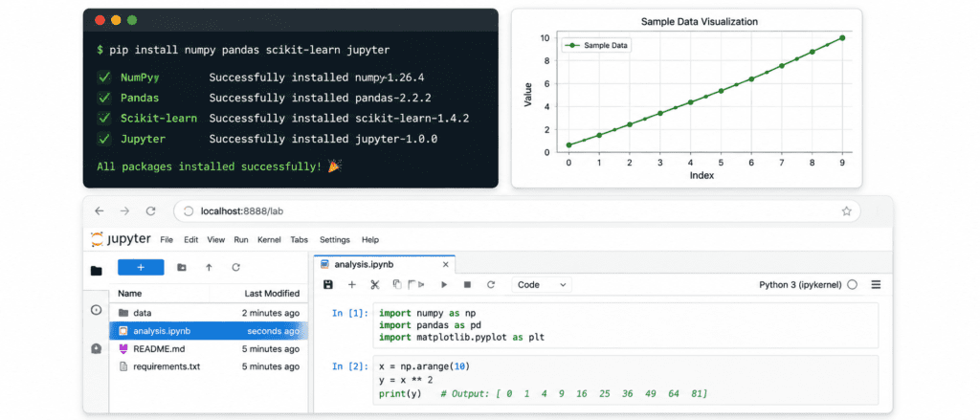Click the chart data point at Index 9

coord(842,37)
